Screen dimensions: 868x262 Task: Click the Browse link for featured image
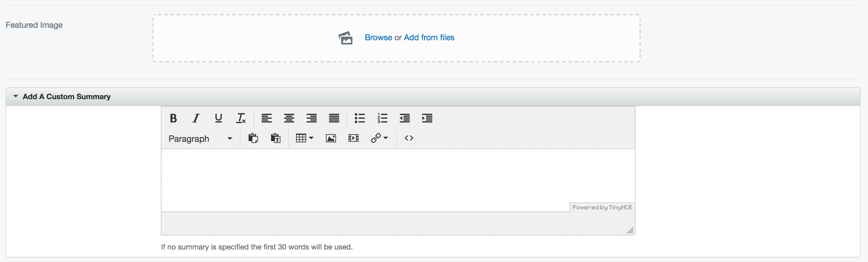point(378,38)
